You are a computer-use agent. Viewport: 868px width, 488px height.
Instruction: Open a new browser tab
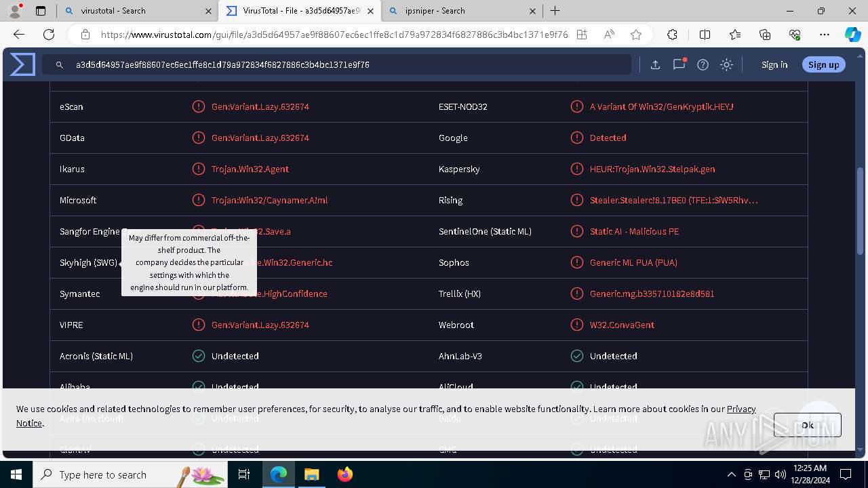(555, 11)
